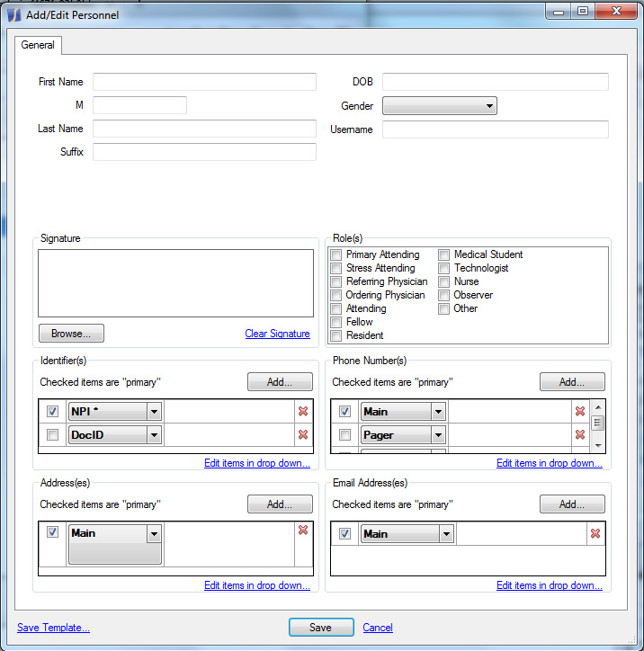Enable the Medical Student role checkbox
Image resolution: width=644 pixels, height=651 pixels.
[444, 255]
